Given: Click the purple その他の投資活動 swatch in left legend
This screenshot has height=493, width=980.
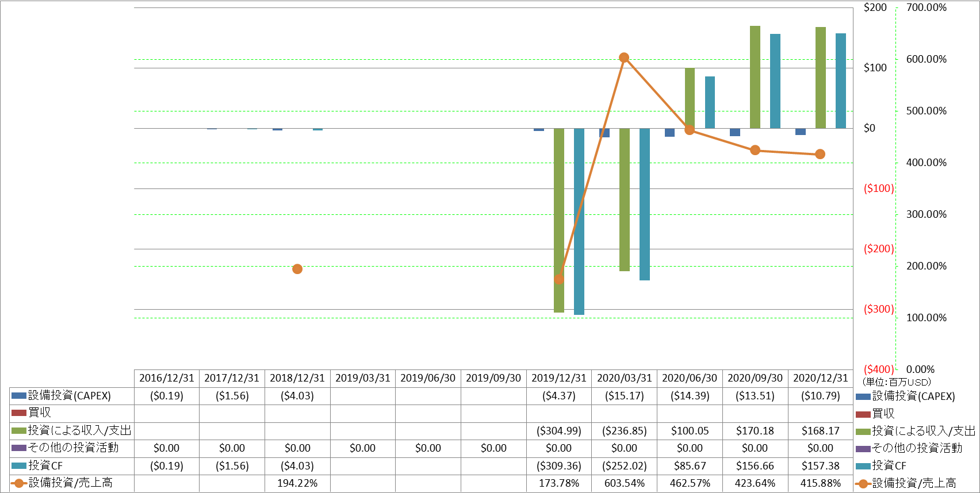Looking at the screenshot, I should click(x=19, y=448).
